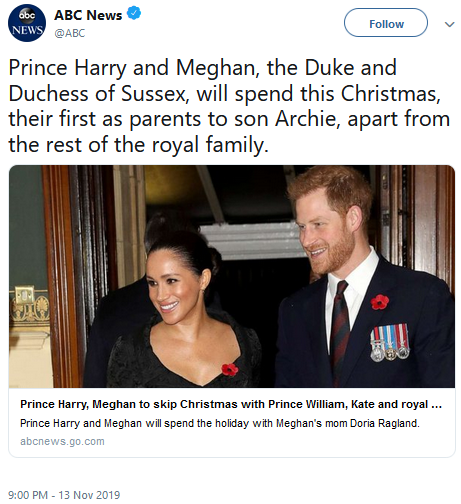This screenshot has width=461, height=504.
Task: Open the @ABC handle link
Action: (x=70, y=33)
